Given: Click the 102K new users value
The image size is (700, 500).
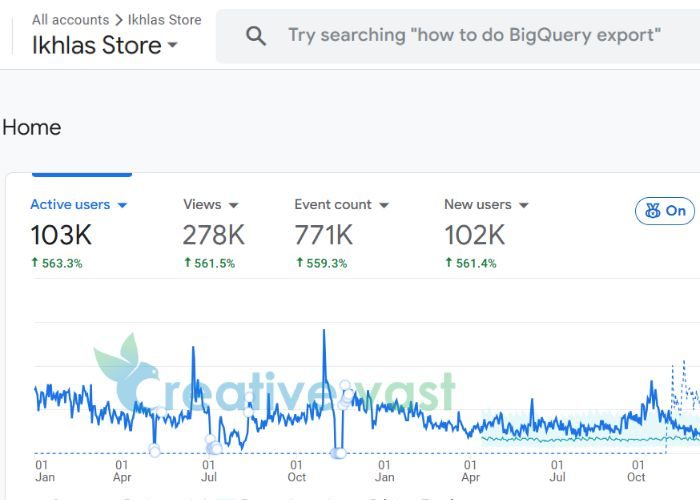Looking at the screenshot, I should click(475, 235).
